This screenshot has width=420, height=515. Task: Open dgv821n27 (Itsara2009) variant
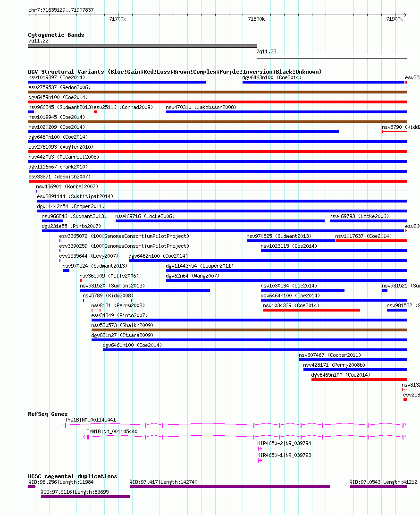pyautogui.click(x=249, y=340)
